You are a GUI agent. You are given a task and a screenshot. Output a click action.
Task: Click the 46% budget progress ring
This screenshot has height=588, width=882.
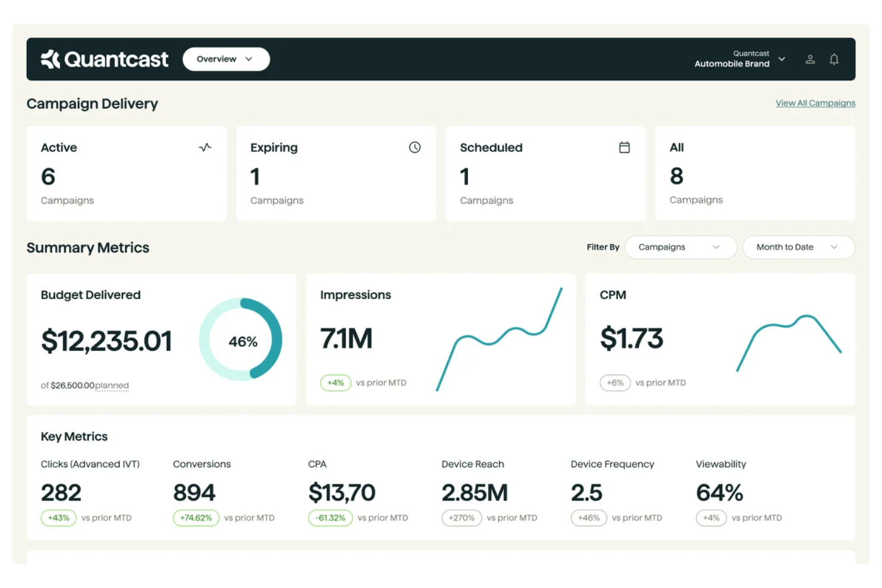pyautogui.click(x=241, y=340)
